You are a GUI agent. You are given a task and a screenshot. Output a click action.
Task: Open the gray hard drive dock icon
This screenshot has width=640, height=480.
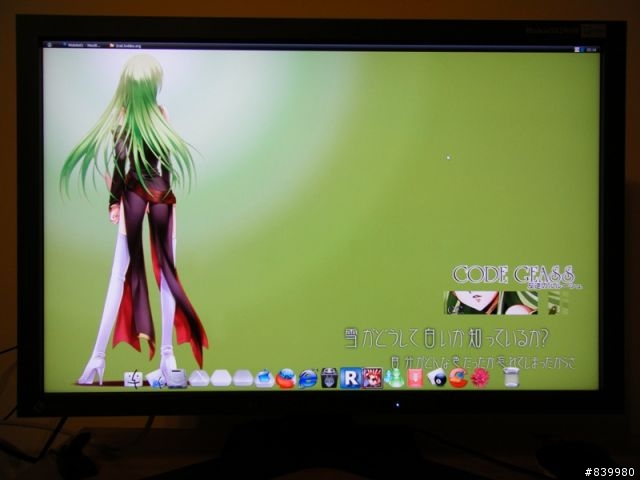point(177,378)
